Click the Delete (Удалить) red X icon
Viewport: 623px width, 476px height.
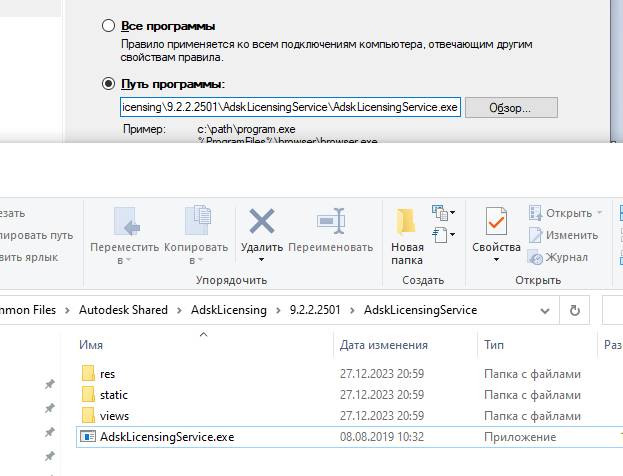tap(261, 222)
